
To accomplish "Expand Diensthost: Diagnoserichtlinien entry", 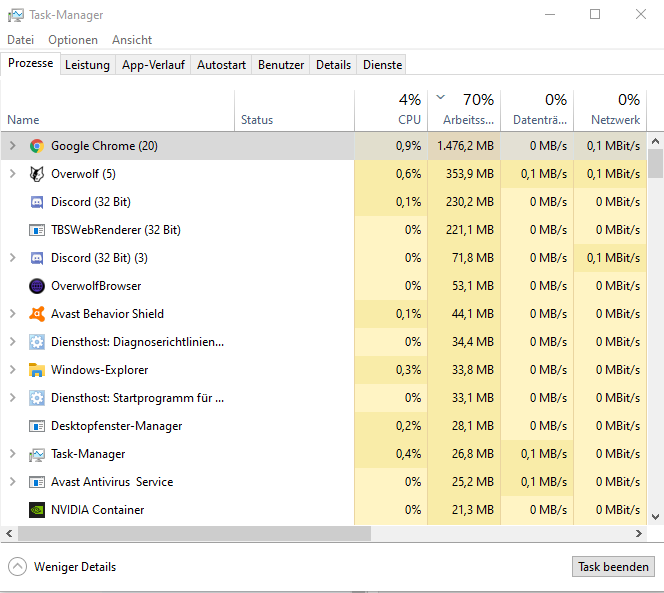I will click(x=13, y=341).
